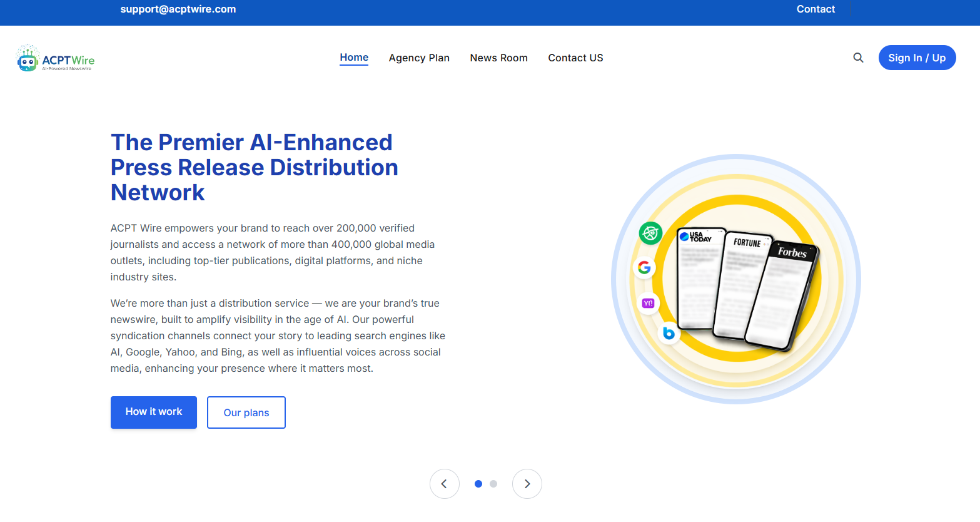Go to the previous slide arrow
This screenshot has width=980, height=522.
click(445, 484)
